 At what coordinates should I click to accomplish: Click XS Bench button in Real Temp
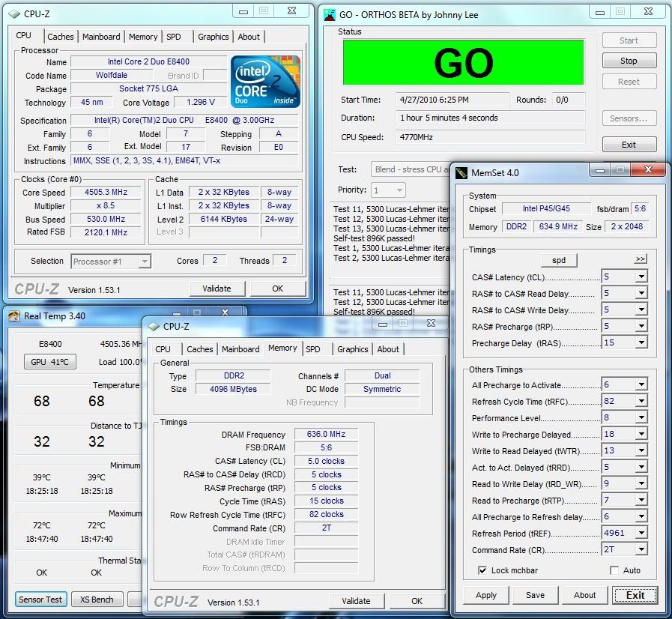97,600
